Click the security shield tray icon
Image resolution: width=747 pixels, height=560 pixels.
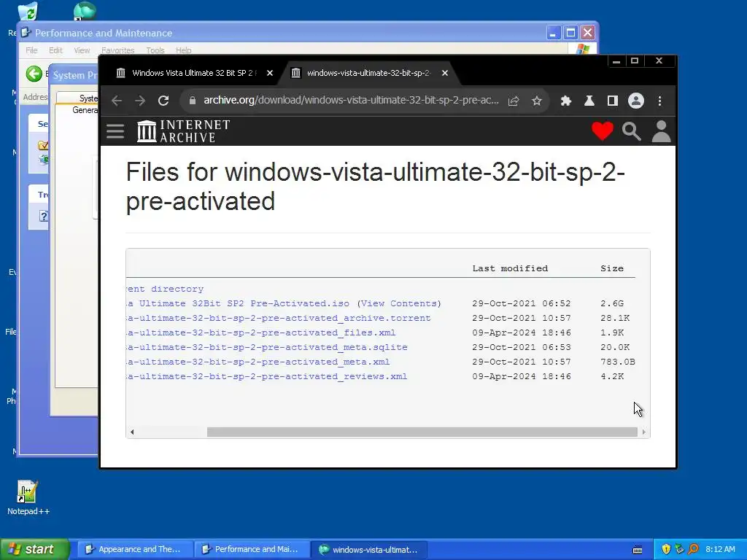tap(666, 549)
